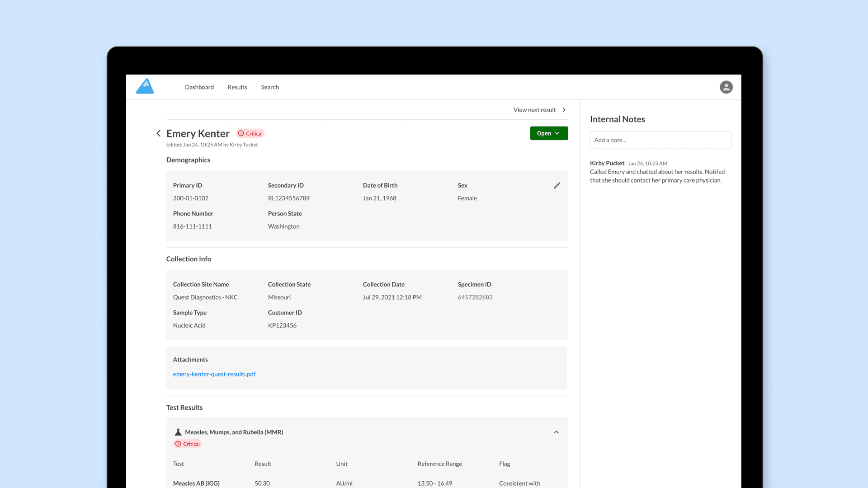Open the user profile avatar menu
The width and height of the screenshot is (868, 488).
pos(726,87)
